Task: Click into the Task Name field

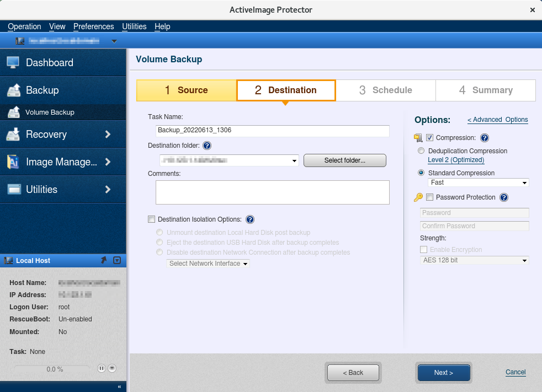Action: [x=273, y=131]
